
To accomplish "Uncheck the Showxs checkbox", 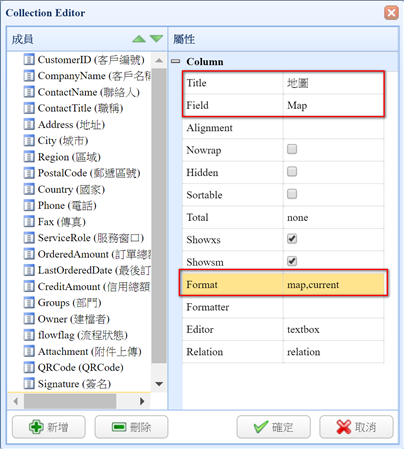I will click(292, 239).
